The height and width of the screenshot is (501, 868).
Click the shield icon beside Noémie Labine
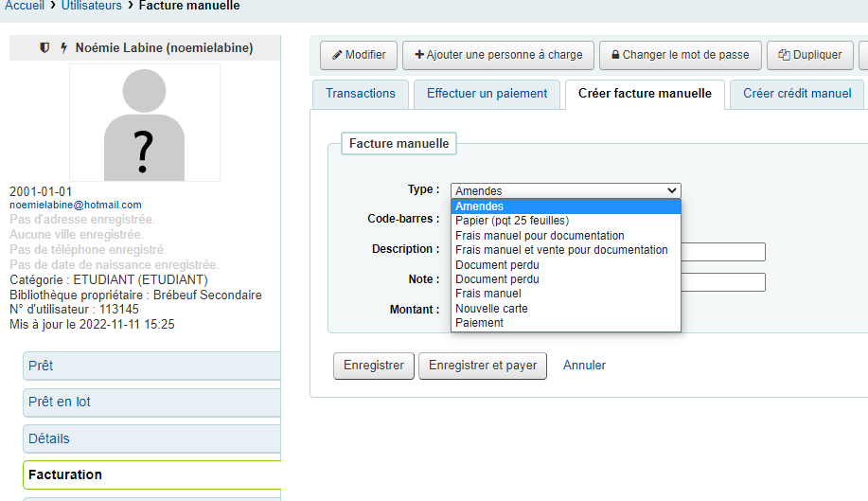pyautogui.click(x=44, y=47)
